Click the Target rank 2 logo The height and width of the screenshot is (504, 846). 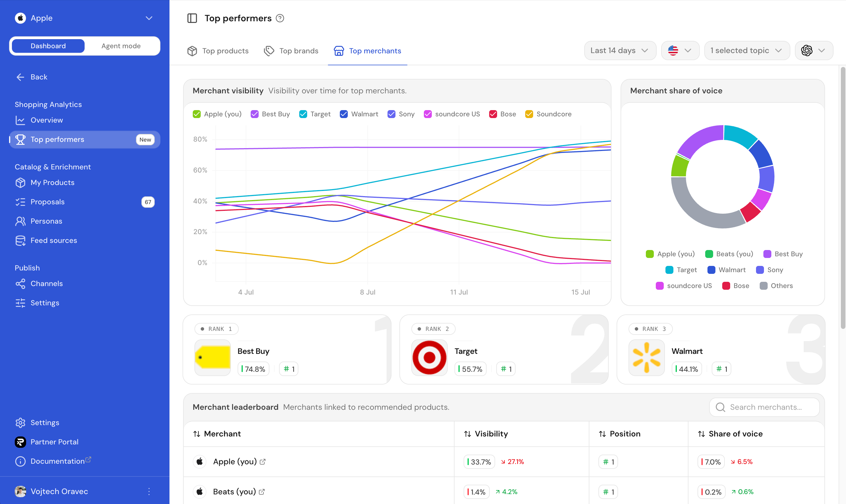pyautogui.click(x=430, y=358)
